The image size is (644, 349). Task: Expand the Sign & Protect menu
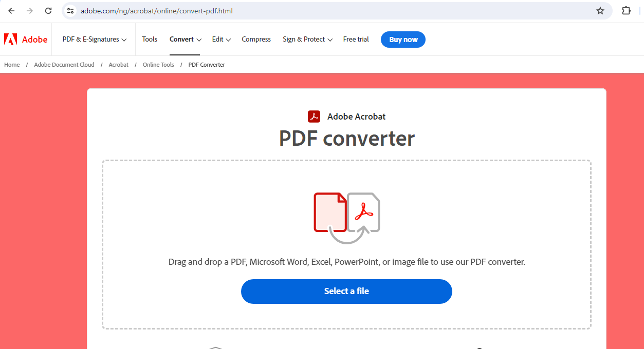pos(308,40)
